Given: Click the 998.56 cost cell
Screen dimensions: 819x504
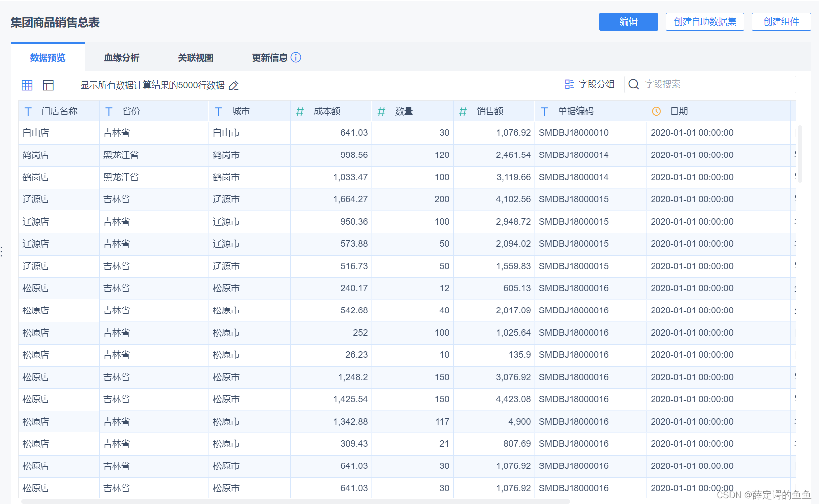Looking at the screenshot, I should (331, 155).
